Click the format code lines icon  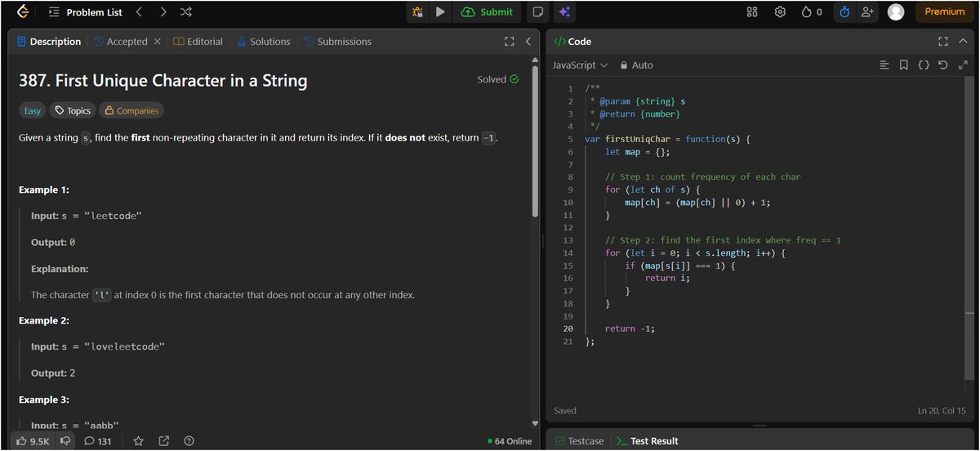click(884, 65)
